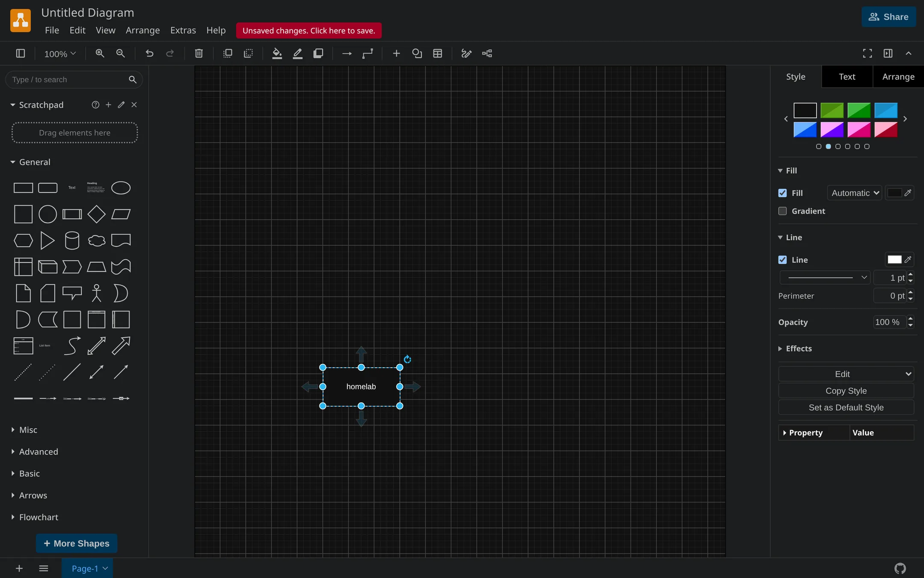Click Set as Default Style
This screenshot has height=578, width=924.
pyautogui.click(x=846, y=408)
